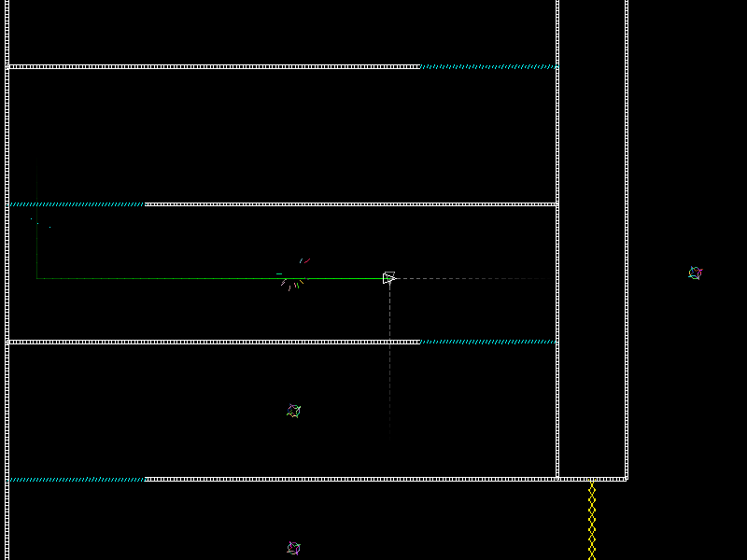The height and width of the screenshot is (560, 747).
Task: Click the colored debris burst on the green trail
Action: click(294, 275)
